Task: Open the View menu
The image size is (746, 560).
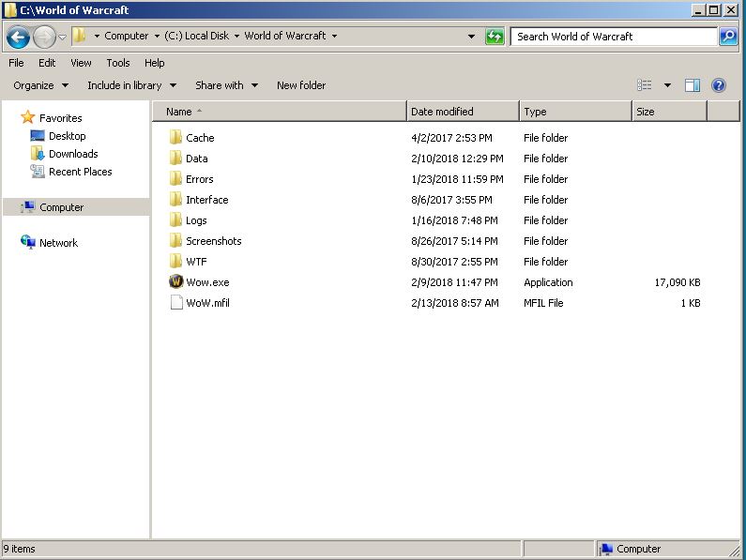Action: click(81, 63)
